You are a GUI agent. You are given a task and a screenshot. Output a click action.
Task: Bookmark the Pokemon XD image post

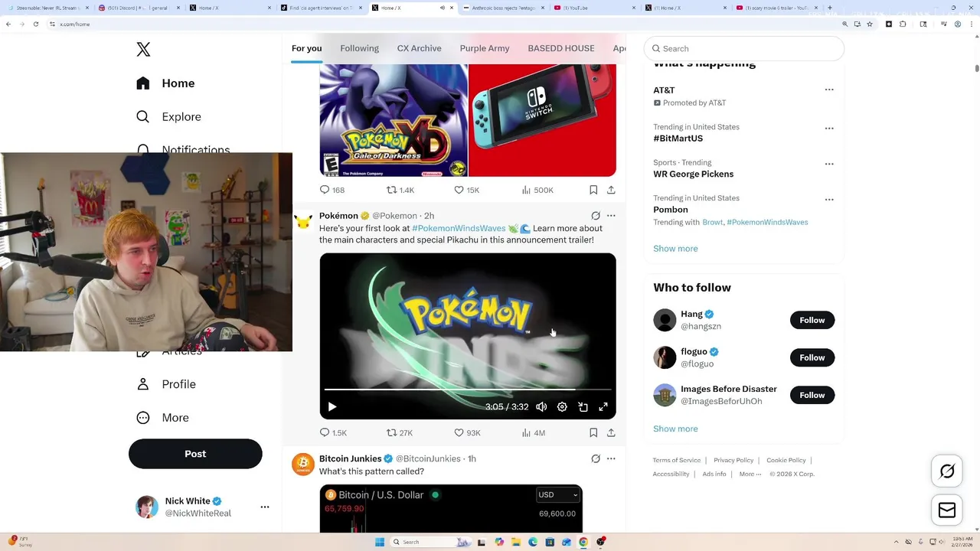click(x=593, y=190)
